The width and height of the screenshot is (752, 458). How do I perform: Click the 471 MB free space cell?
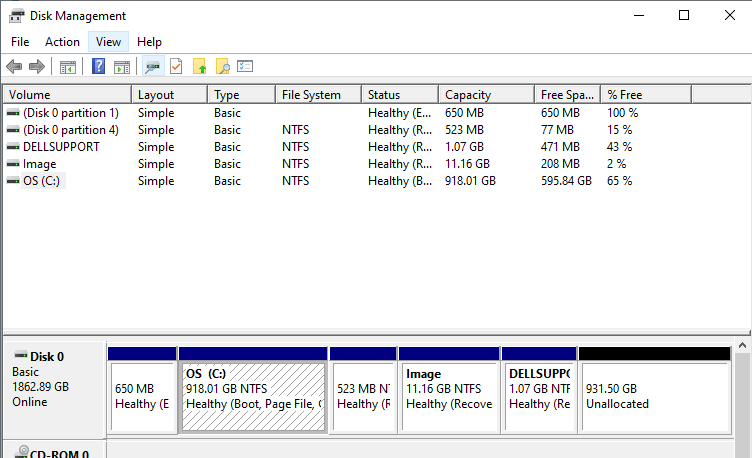click(x=560, y=147)
